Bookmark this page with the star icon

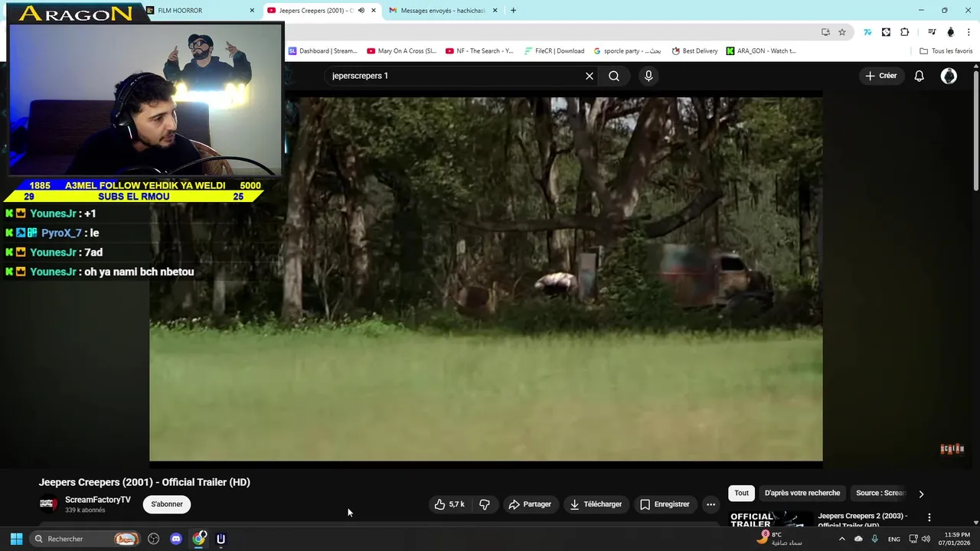[x=842, y=32]
